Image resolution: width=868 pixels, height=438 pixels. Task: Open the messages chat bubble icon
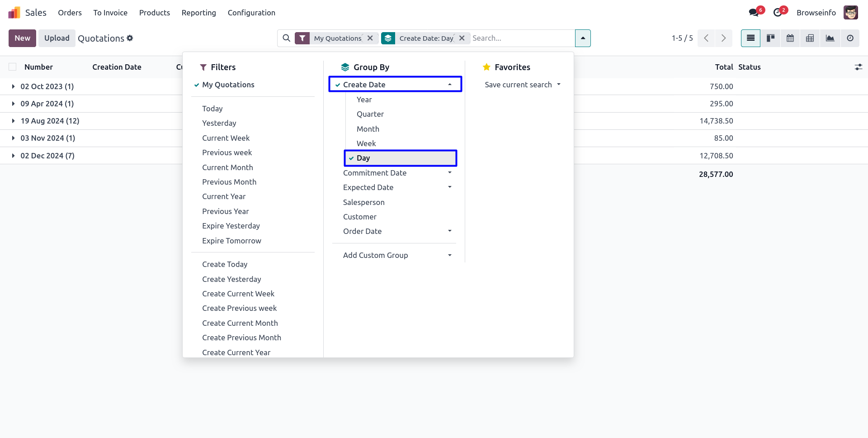754,13
